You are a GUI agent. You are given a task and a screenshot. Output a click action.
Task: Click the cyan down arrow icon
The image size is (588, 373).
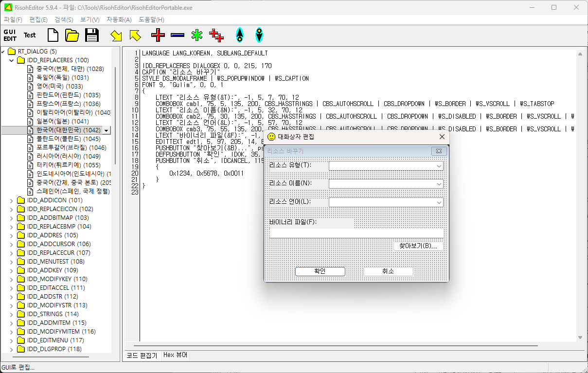259,35
